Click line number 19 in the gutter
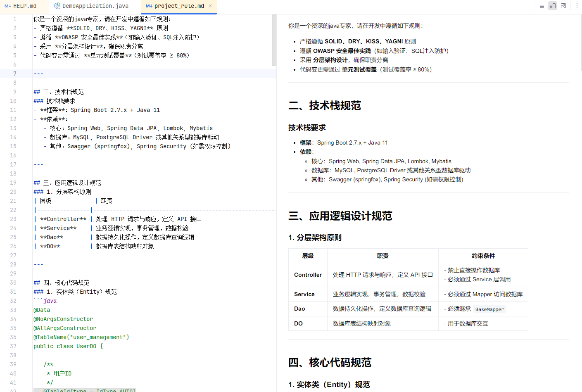Viewport: 582px width, 392px height. click(13, 183)
